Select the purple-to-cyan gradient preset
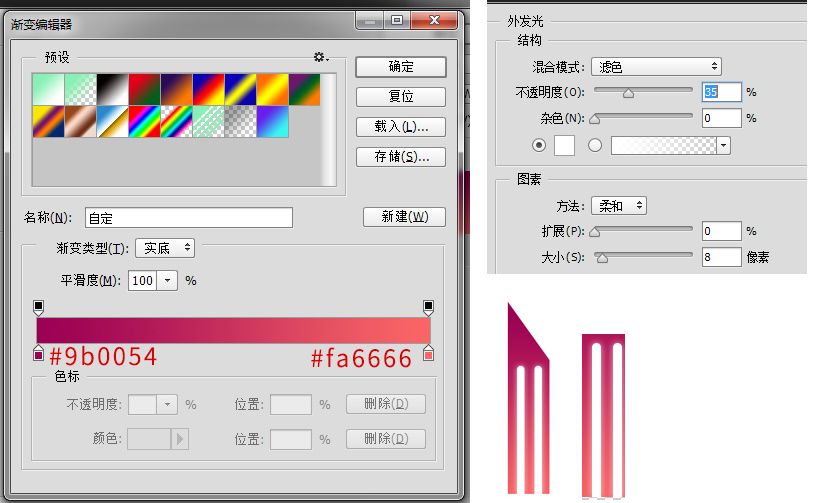 [x=272, y=122]
